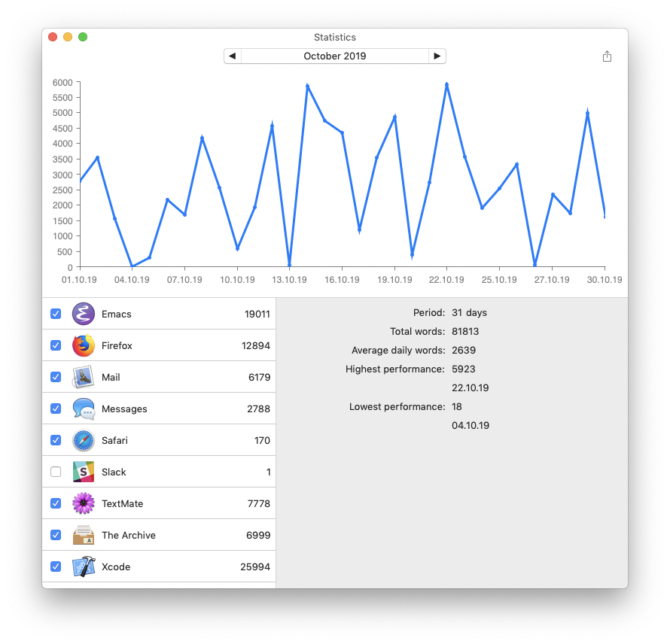Uncheck the Firefox checkbox
Screen dimensions: 670x644
[56, 345]
